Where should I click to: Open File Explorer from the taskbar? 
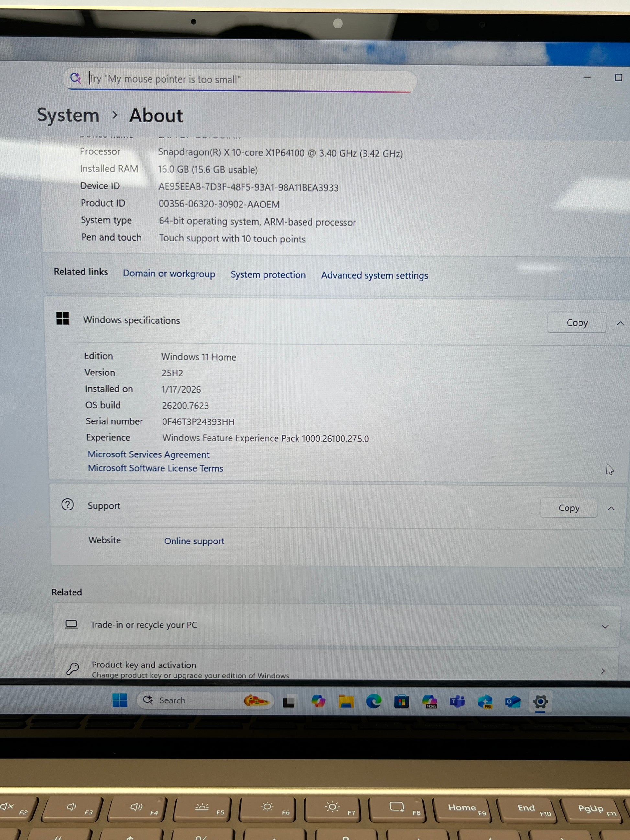[346, 701]
